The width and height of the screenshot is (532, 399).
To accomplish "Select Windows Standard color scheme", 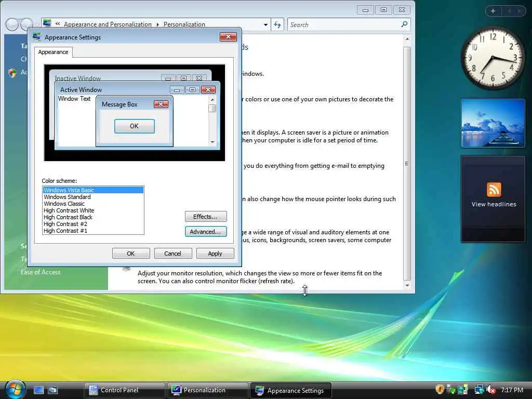I will (93, 197).
